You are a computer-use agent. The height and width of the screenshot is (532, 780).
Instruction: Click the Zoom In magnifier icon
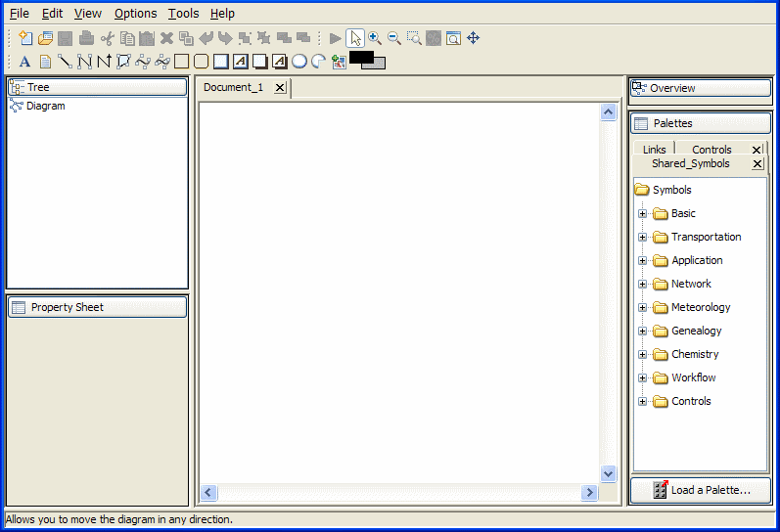coord(375,38)
